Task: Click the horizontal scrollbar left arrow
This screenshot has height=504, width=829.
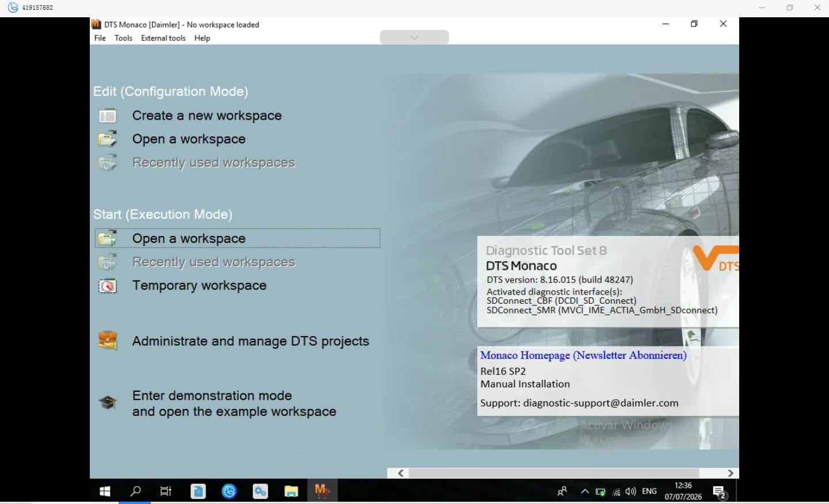Action: coord(401,473)
